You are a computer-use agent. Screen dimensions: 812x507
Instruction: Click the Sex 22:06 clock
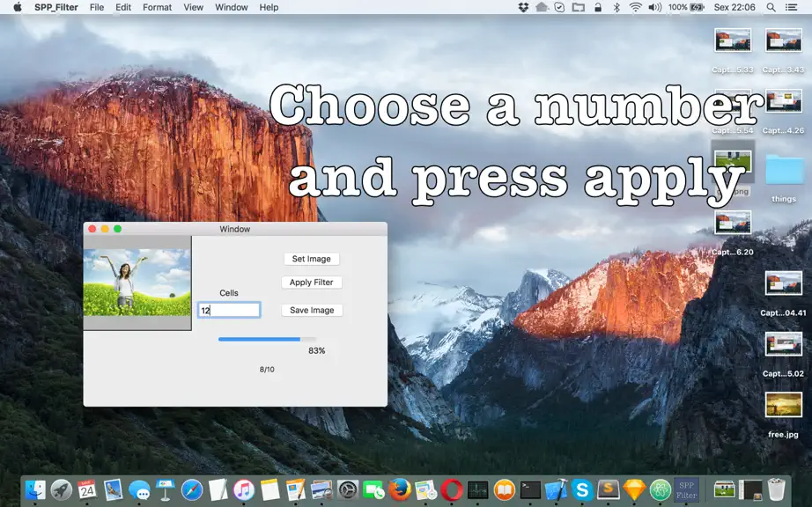(734, 7)
